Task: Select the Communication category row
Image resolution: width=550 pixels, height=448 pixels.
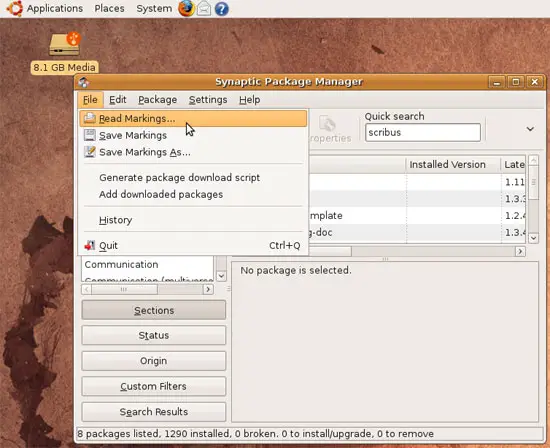Action: [x=147, y=265]
